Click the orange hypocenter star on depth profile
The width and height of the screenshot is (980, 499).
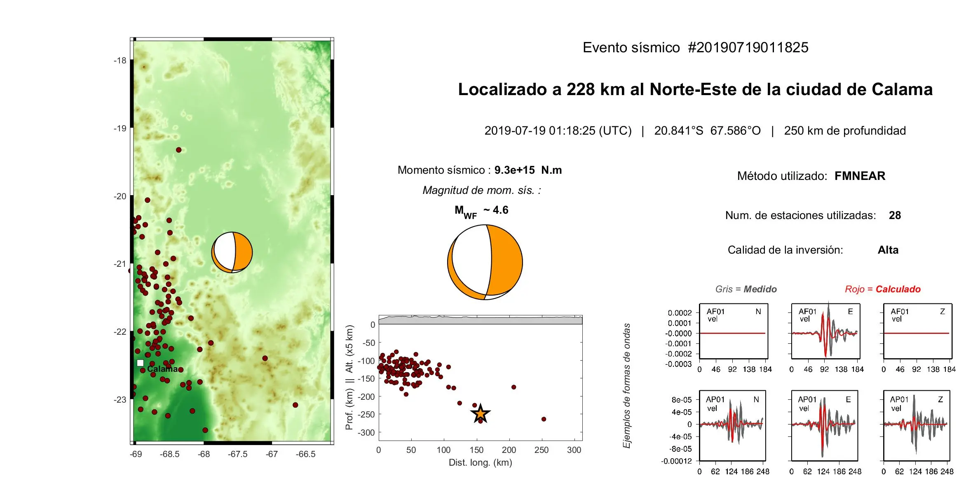click(480, 414)
